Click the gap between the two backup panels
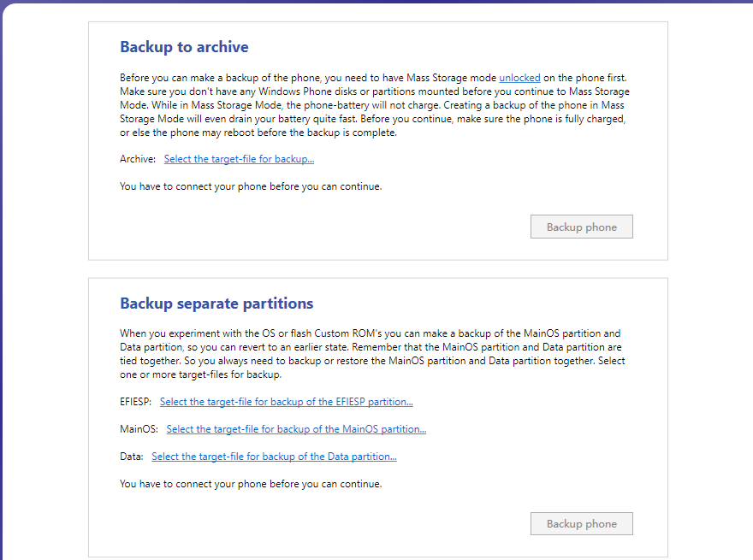Image resolution: width=753 pixels, height=560 pixels. (377, 268)
